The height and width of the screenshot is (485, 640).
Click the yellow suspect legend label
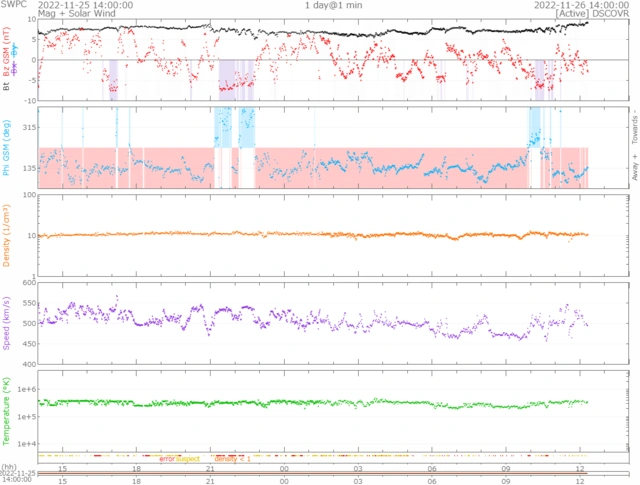(188, 459)
